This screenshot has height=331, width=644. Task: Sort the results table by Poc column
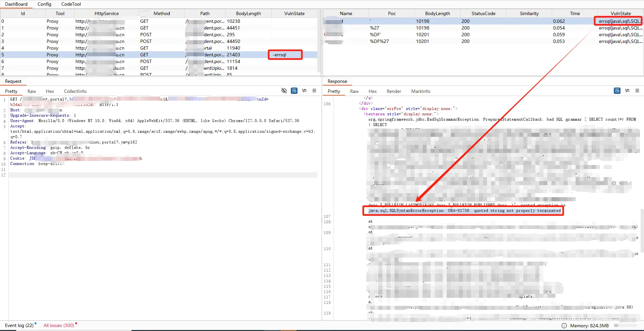pyautogui.click(x=392, y=13)
